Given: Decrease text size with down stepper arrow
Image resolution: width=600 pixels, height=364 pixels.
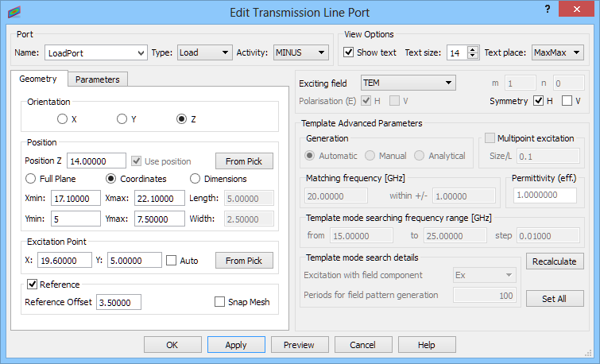Looking at the screenshot, I should coord(473,56).
